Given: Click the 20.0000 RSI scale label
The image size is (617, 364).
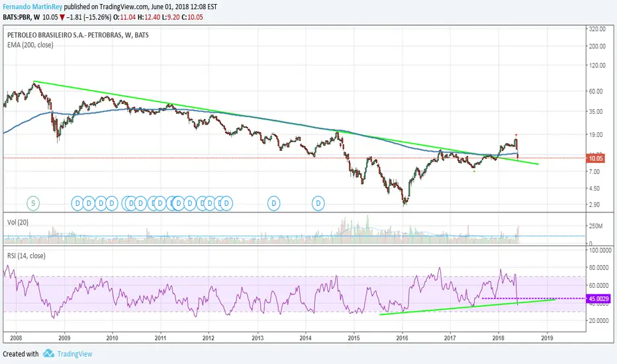Looking at the screenshot, I should 598,321.
